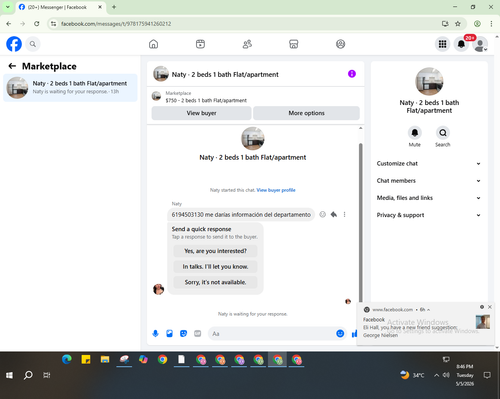Open notification popup settings gear

pyautogui.click(x=482, y=307)
